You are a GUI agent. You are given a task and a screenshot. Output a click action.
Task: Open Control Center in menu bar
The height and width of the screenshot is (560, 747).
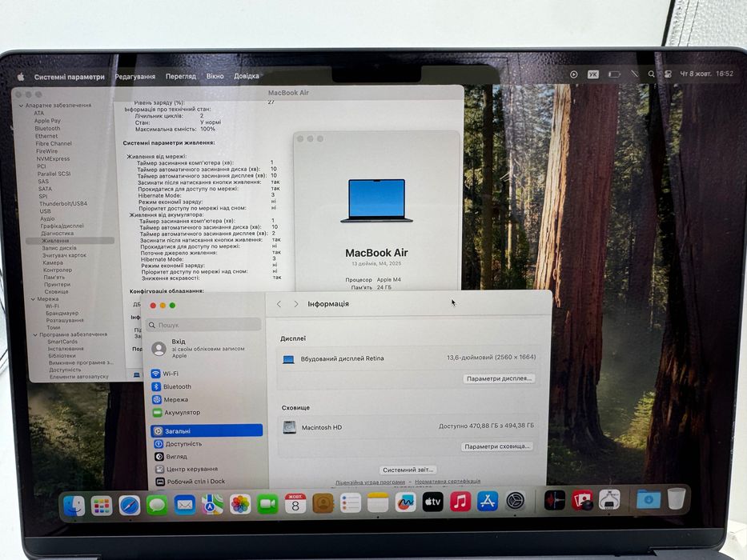pyautogui.click(x=668, y=74)
